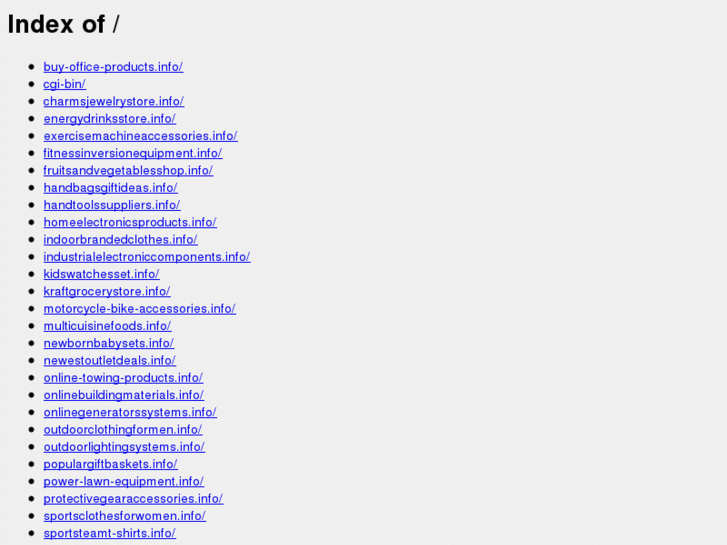Open handbagsgiftideas.info directory

(x=110, y=188)
